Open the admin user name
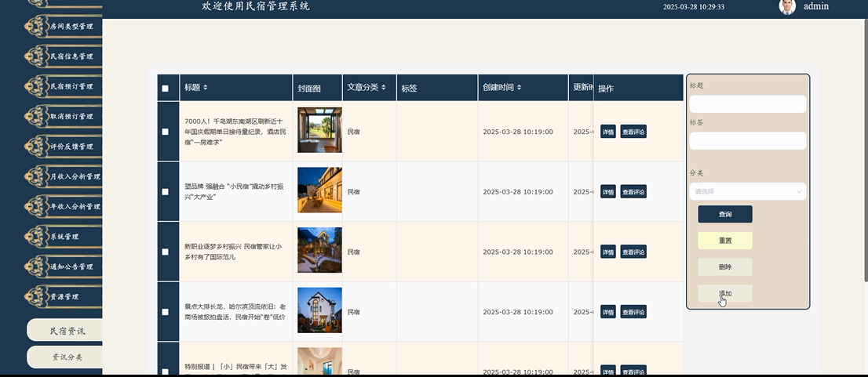This screenshot has height=377, width=868. [x=816, y=6]
